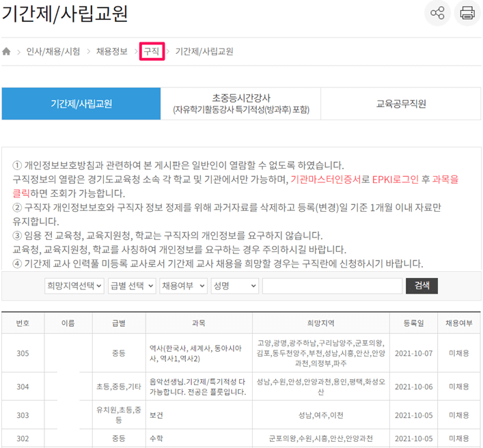The image size is (483, 448).
Task: Click the print icon button
Action: pos(467,13)
